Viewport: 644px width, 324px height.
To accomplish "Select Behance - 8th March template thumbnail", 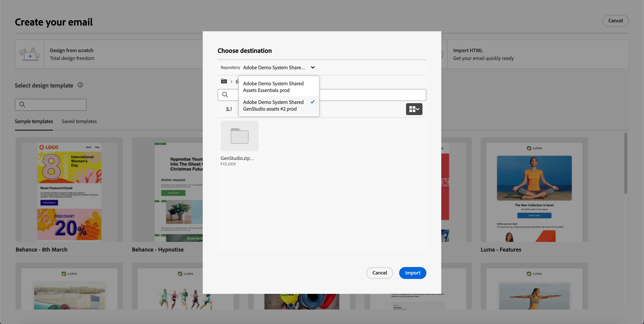I will click(69, 190).
